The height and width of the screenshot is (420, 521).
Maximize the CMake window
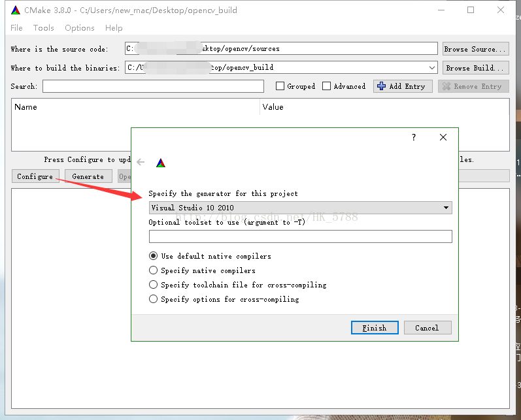click(471, 10)
